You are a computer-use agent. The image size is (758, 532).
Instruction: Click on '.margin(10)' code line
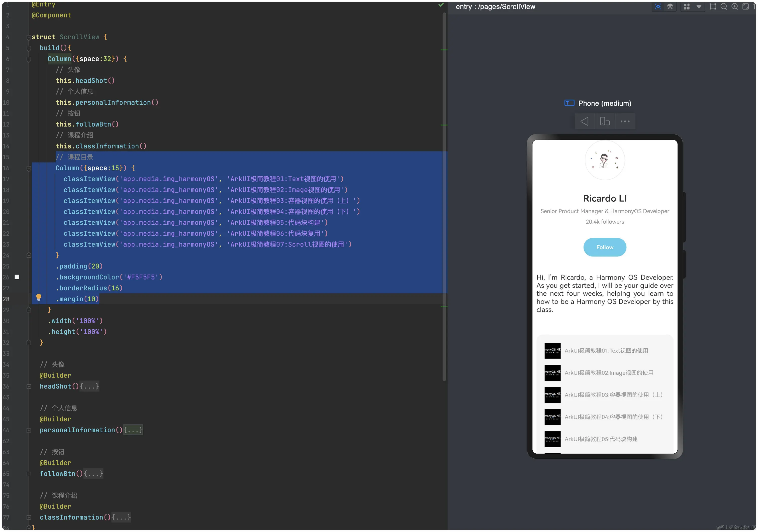click(77, 299)
